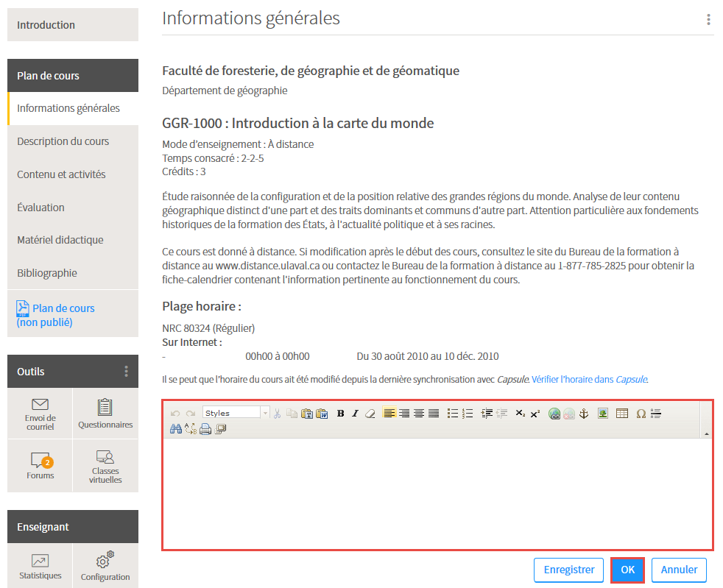Viewport: 723px width, 588px height.
Task: Toggle bold formatting
Action: click(340, 414)
